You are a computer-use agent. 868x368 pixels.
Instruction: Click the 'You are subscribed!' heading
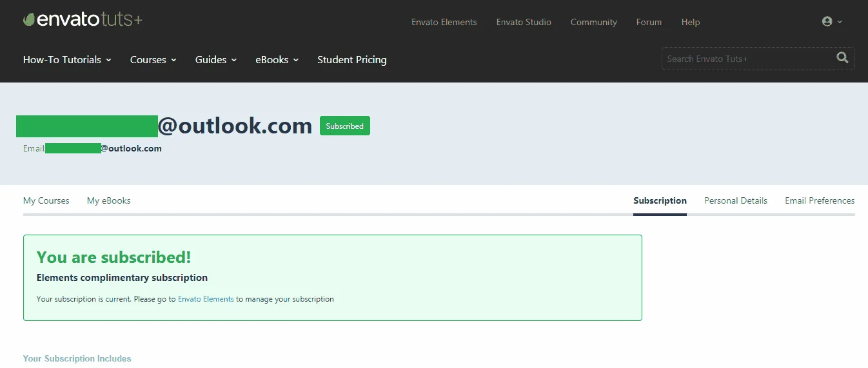(113, 257)
